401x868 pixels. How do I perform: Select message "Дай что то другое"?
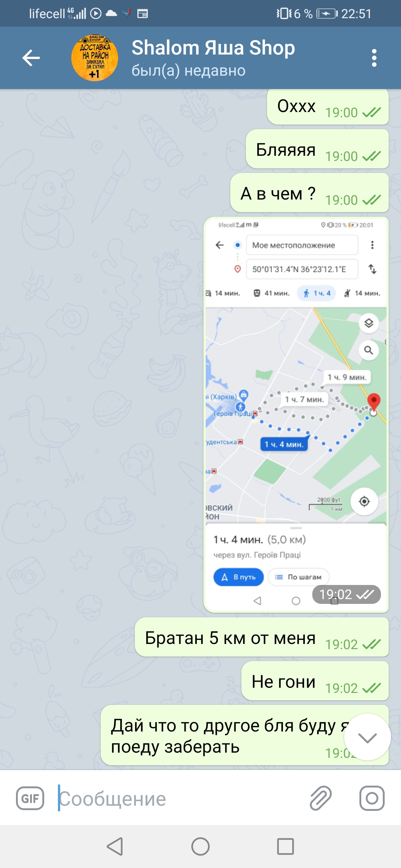click(244, 735)
